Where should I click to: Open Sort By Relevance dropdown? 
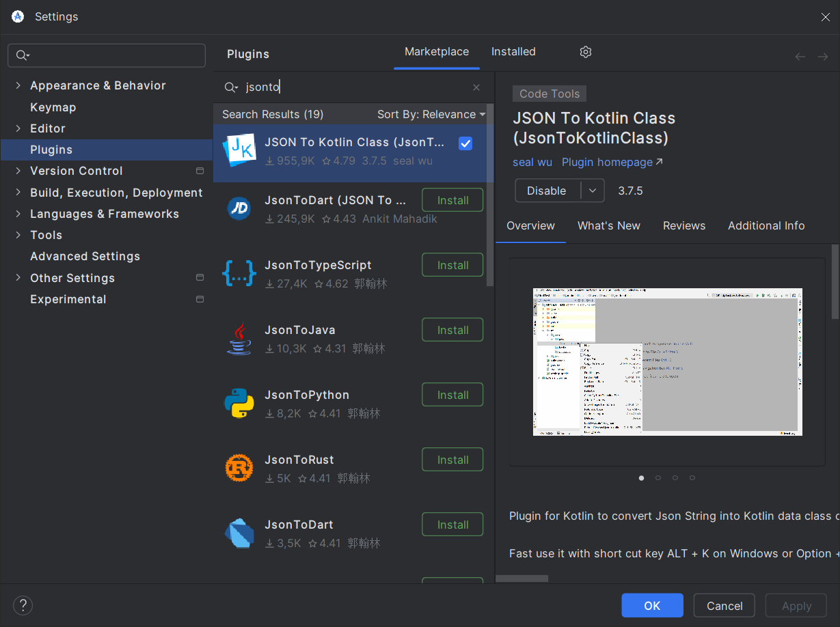pos(431,114)
